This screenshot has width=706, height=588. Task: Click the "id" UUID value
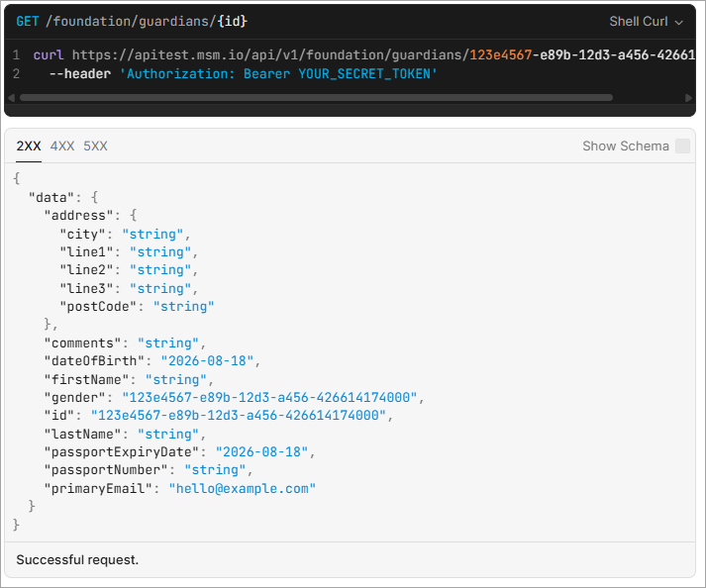click(239, 415)
